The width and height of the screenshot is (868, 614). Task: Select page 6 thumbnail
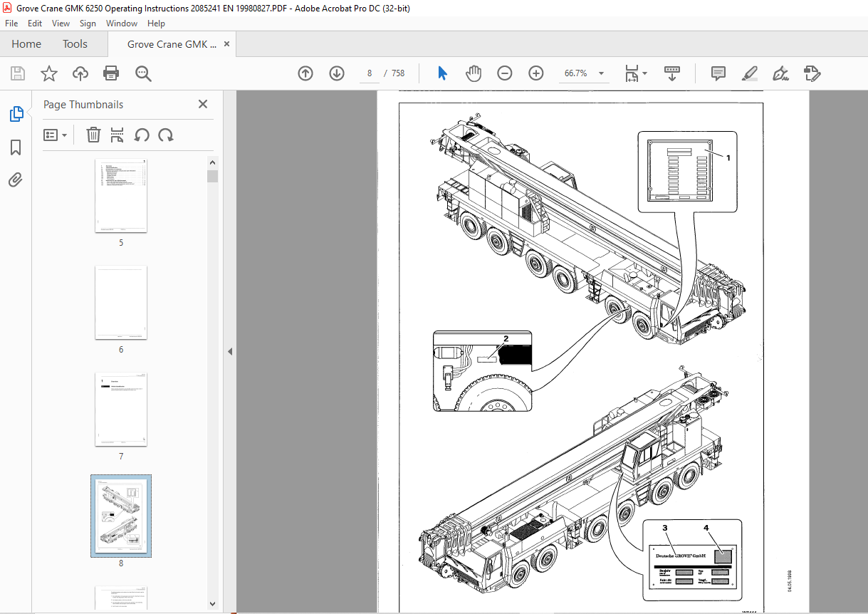click(121, 303)
